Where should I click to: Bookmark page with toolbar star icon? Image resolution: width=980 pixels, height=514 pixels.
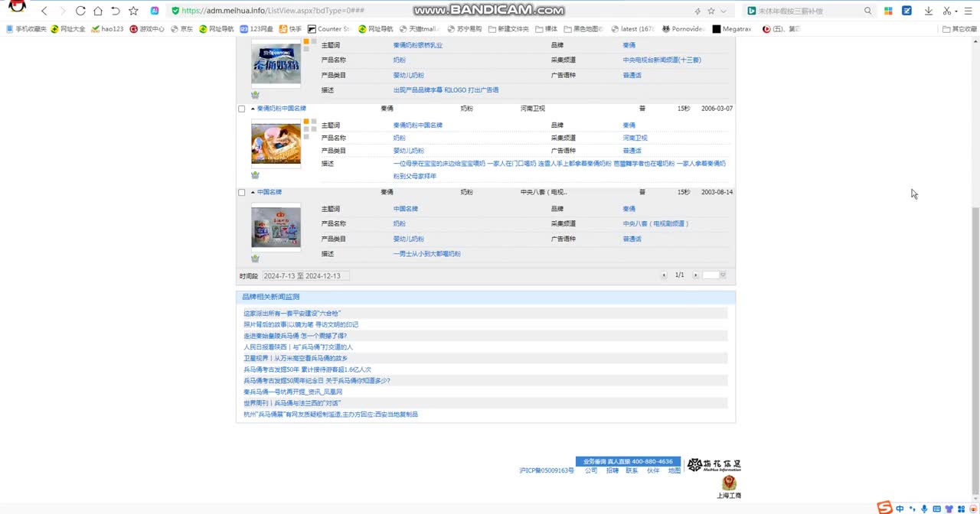pyautogui.click(x=133, y=11)
